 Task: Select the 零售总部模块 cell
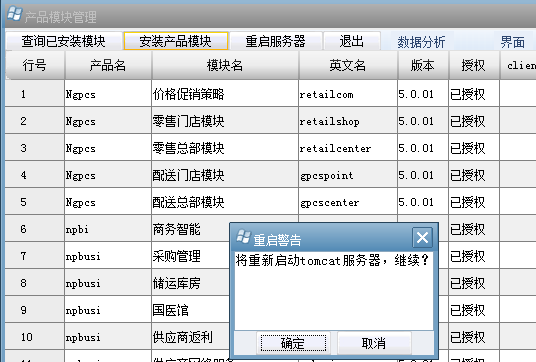[225, 148]
